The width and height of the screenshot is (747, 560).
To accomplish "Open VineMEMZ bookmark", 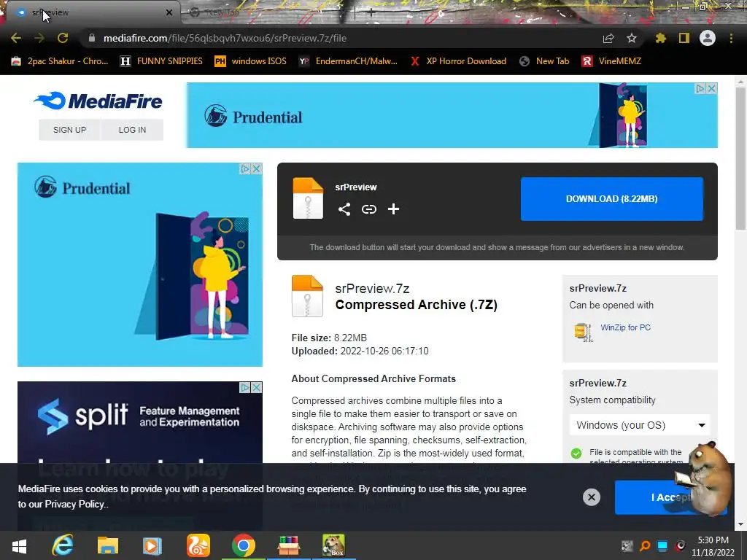I will 611,61.
